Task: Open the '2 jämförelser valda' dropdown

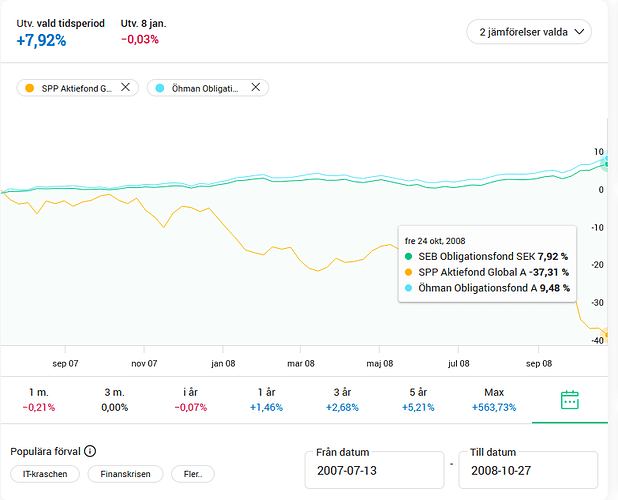Action: (x=529, y=32)
